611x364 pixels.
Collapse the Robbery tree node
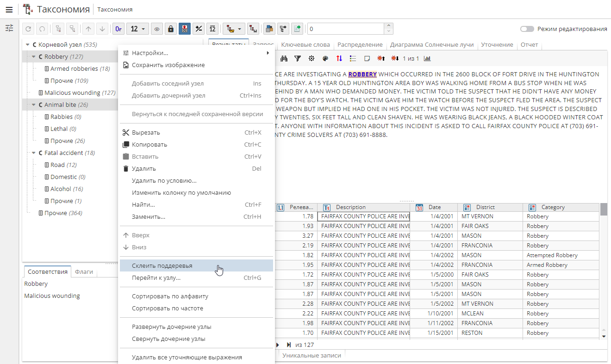click(34, 57)
